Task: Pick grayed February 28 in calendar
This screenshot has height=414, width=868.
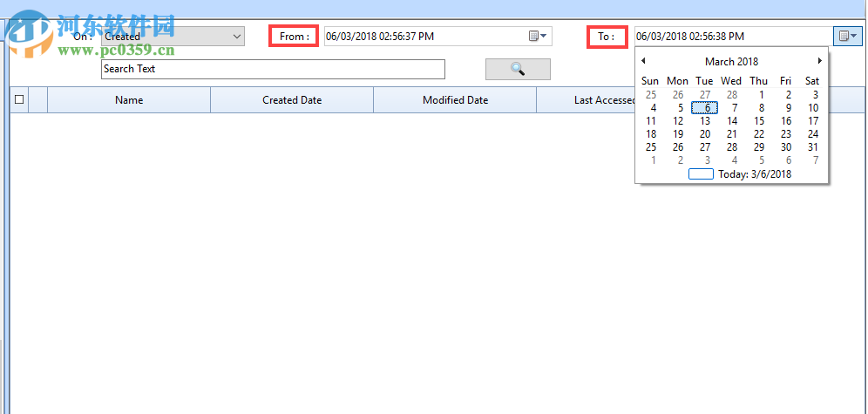Action: click(732, 95)
